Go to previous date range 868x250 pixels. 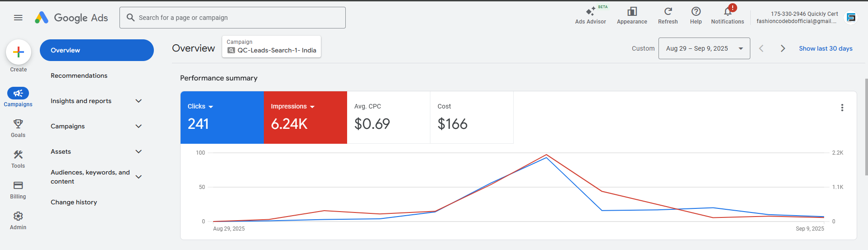761,48
